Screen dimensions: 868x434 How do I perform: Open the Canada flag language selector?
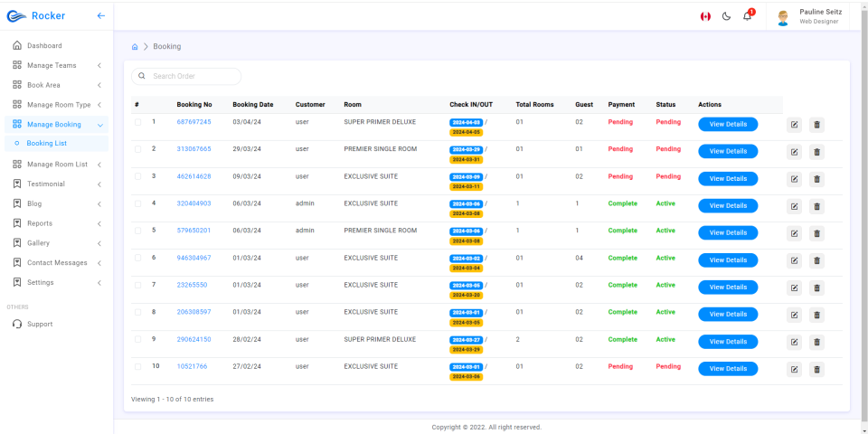coord(705,16)
